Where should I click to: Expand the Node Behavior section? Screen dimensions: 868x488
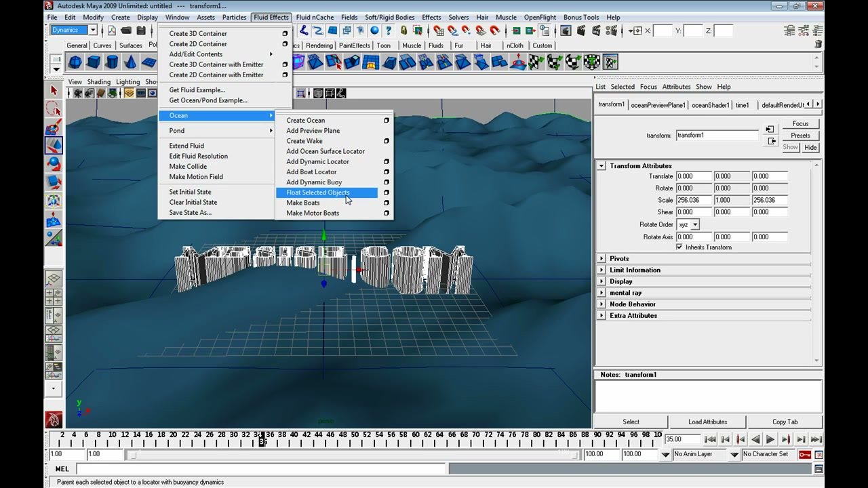click(601, 304)
